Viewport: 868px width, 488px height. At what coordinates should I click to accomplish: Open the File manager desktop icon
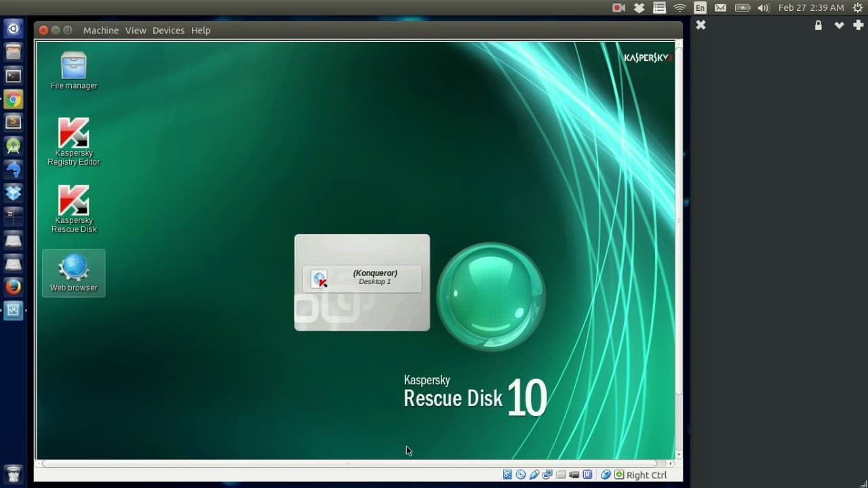pos(74,71)
